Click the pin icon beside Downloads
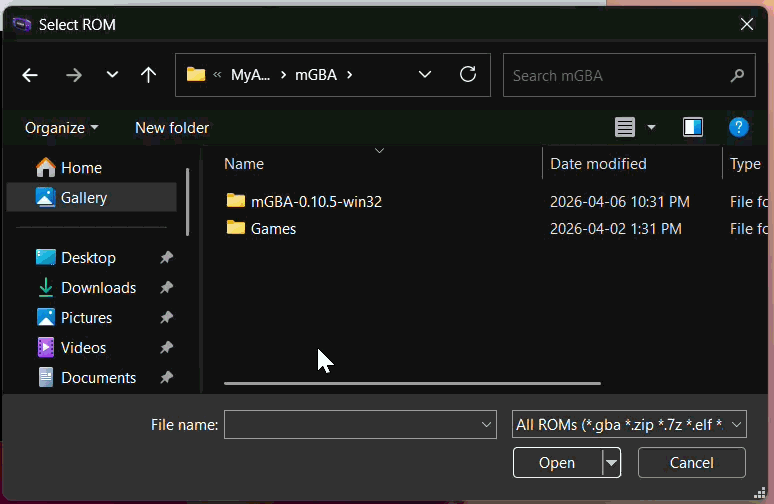The width and height of the screenshot is (774, 504). pyautogui.click(x=166, y=287)
